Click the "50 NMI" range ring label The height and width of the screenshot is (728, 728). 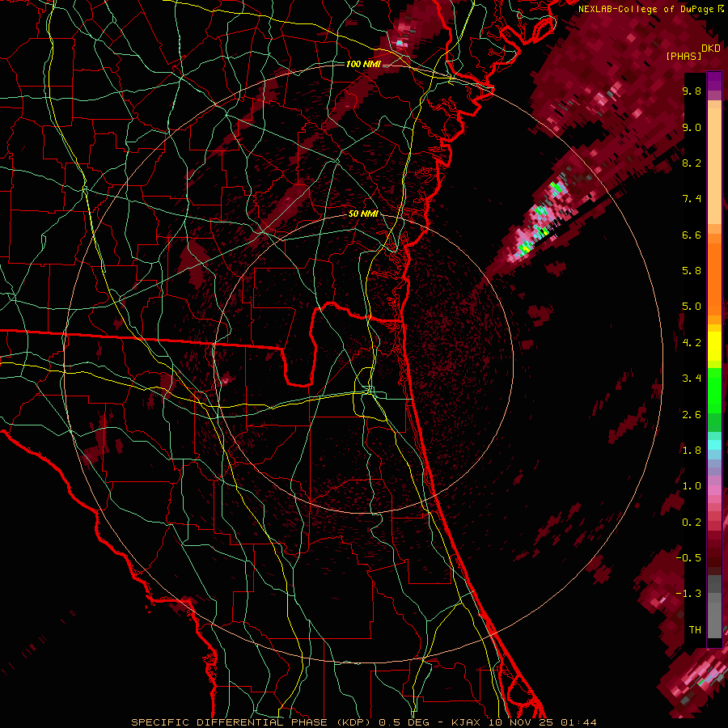coord(363,214)
